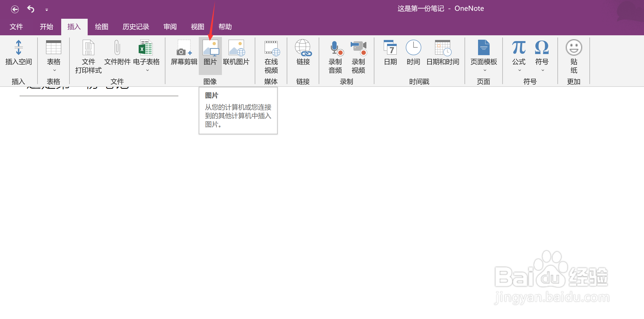Click the 表格 grid icon

click(x=53, y=47)
